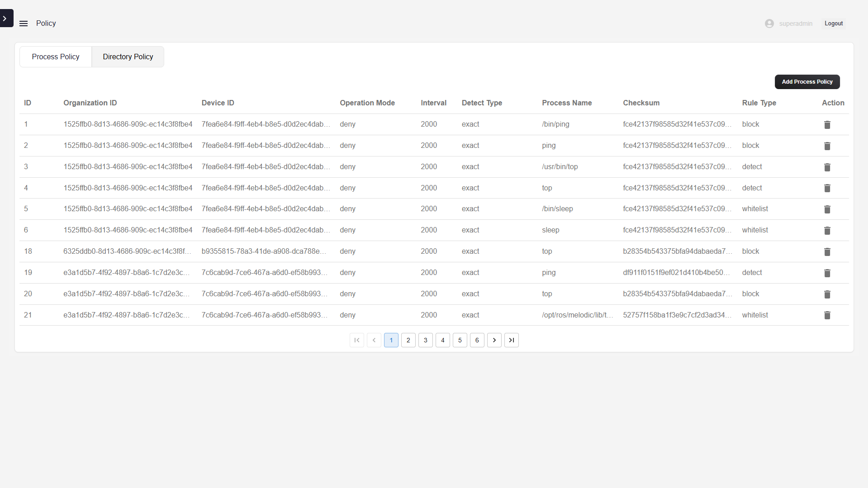Expand the collapsed side panel arrow
868x488 pixels.
(5, 19)
